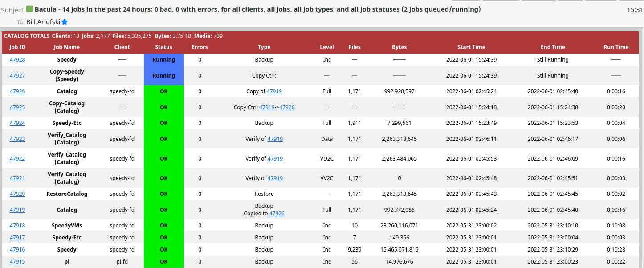The image size is (644, 268).
Task: Follow the 47919 link in 'Copy of 47919'
Action: [274, 91]
